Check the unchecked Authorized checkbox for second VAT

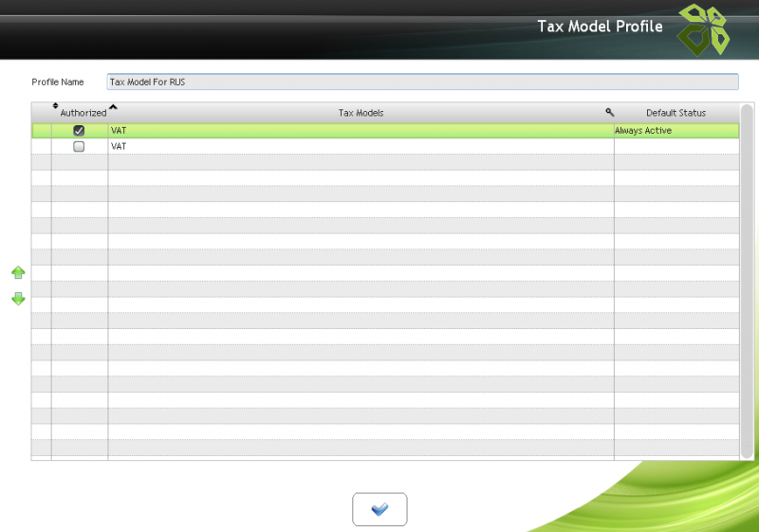(79, 147)
